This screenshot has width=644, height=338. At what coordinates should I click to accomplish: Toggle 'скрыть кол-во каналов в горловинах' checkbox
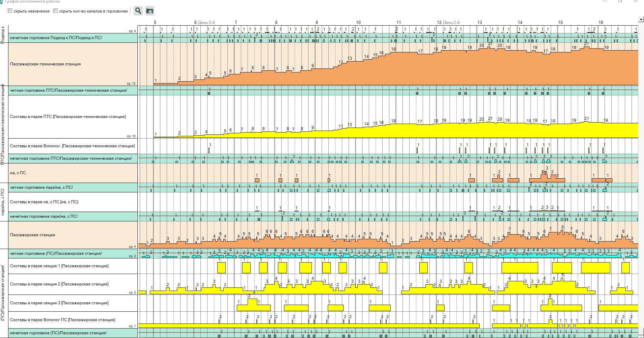[x=56, y=11]
